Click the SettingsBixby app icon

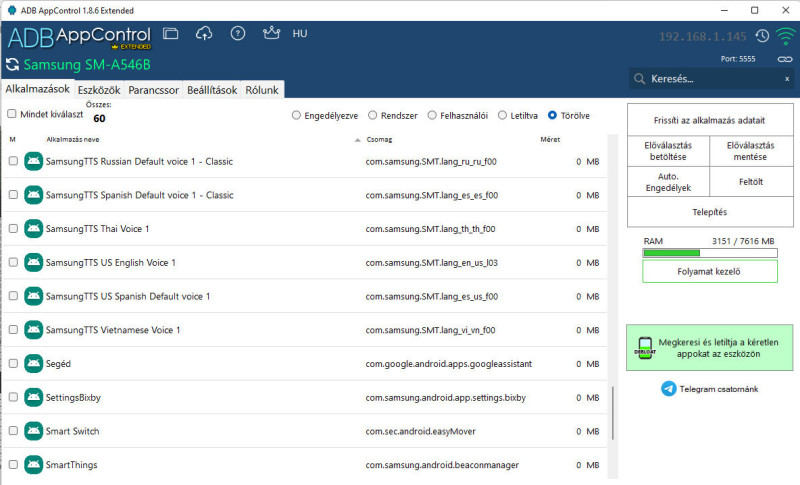34,397
